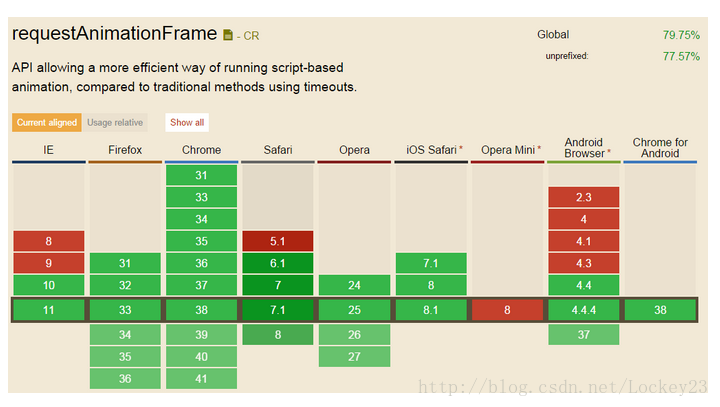Click the spec document icon beside requestAnimationFrame
The width and height of the screenshot is (720, 407).
click(228, 36)
